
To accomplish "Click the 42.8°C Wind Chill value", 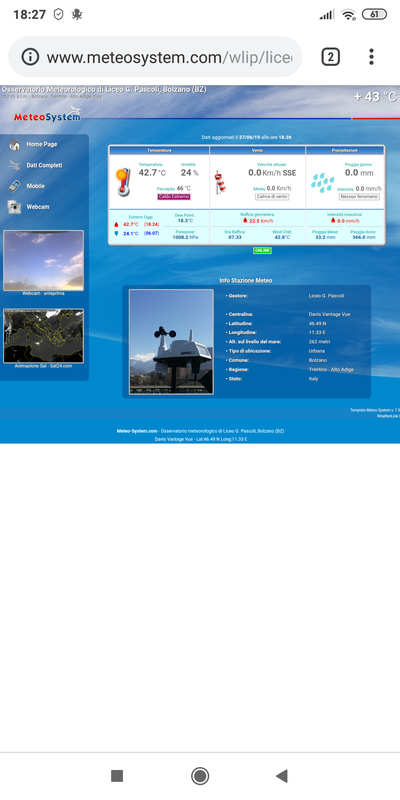I will (x=282, y=237).
